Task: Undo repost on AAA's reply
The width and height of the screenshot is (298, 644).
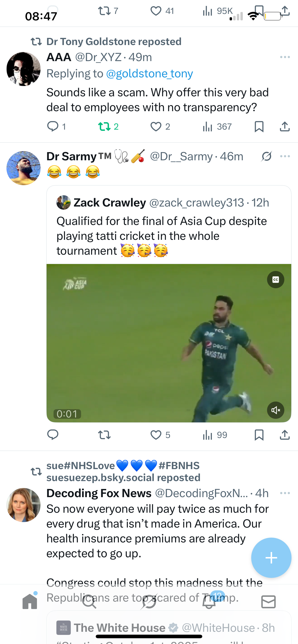Action: tap(104, 126)
